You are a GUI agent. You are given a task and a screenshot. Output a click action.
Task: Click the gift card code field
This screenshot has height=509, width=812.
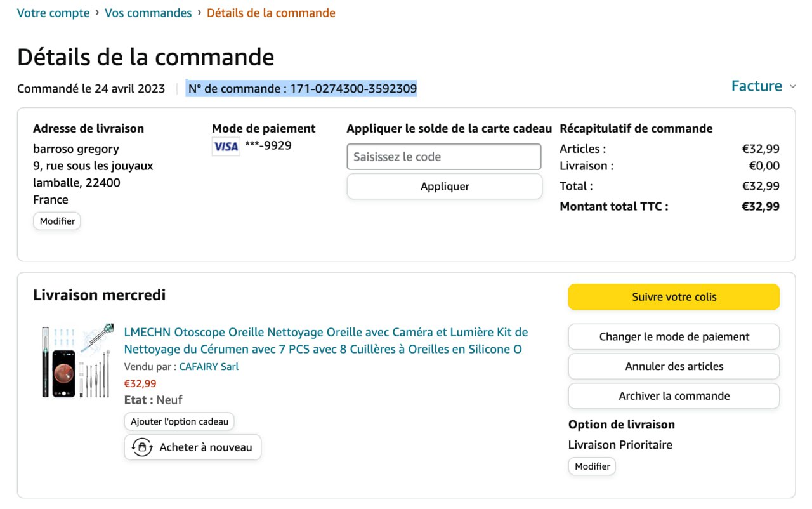[x=444, y=157]
